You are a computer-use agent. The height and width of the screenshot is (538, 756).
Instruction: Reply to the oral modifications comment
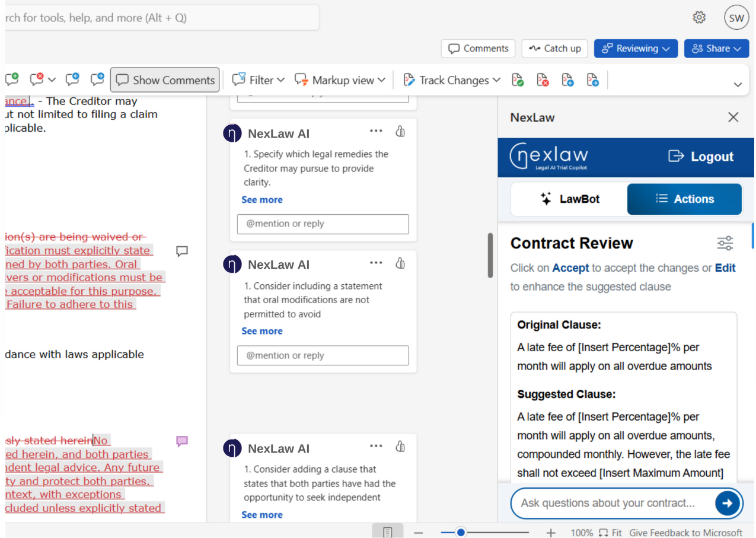click(323, 355)
